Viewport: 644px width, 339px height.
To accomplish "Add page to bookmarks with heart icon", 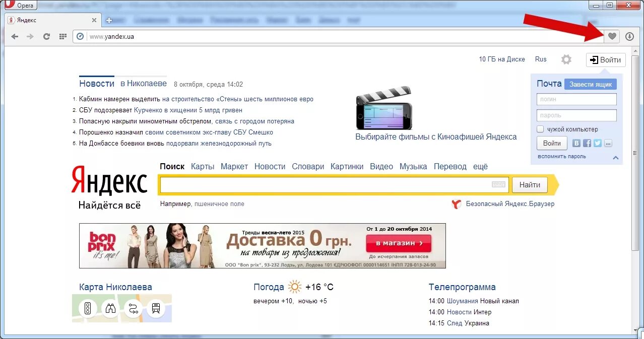I will click(x=612, y=36).
